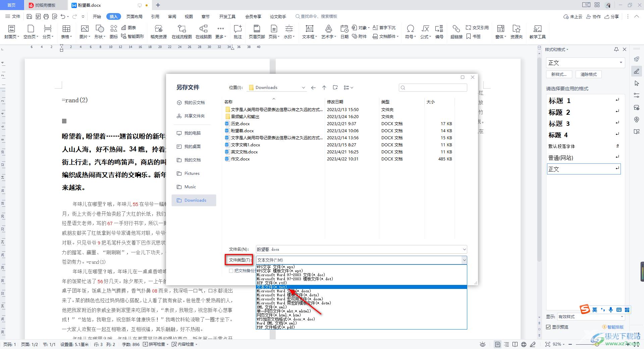
Task: Click the 形状 shapes icon
Action: click(x=100, y=29)
